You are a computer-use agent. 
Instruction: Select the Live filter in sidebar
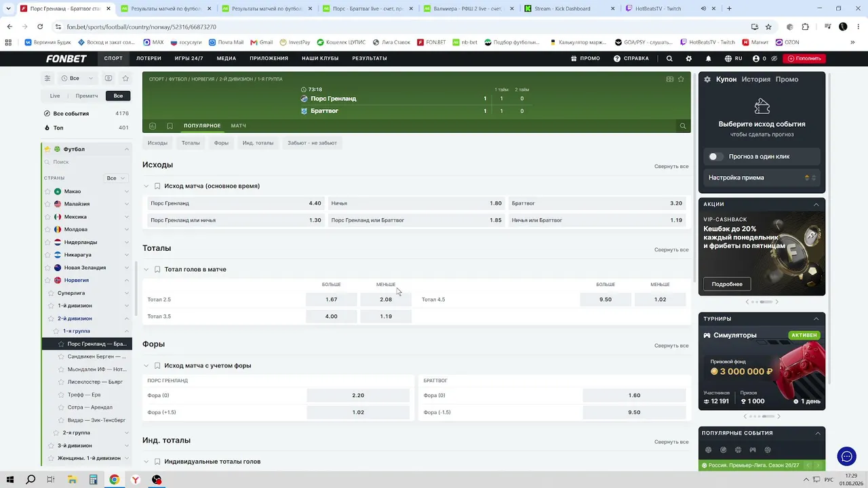(55, 96)
